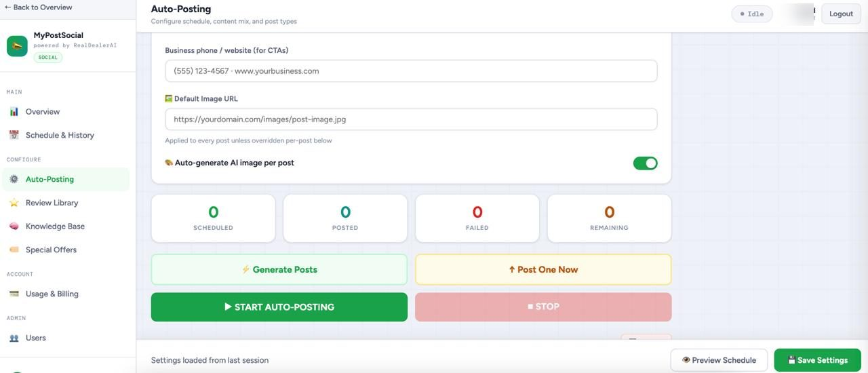Click the Logout button

841,14
